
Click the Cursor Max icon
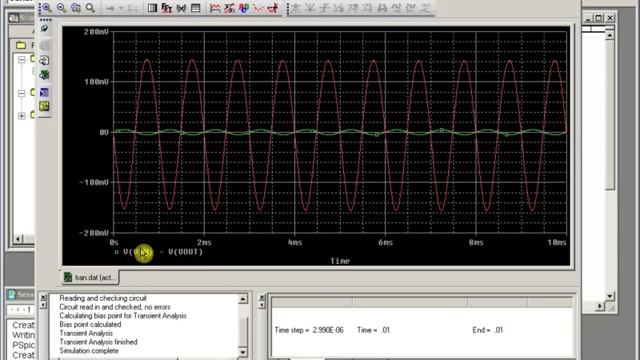pos(353,8)
